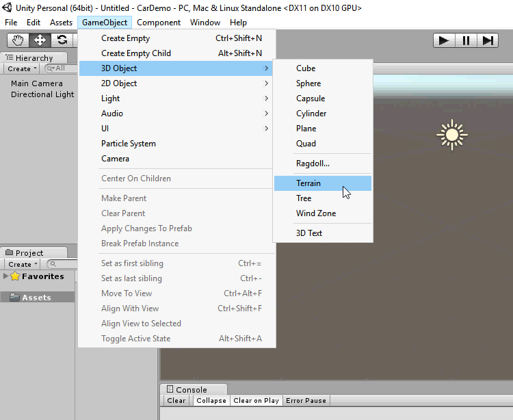Create a Sphere
513x420 pixels.
[x=323, y=83]
